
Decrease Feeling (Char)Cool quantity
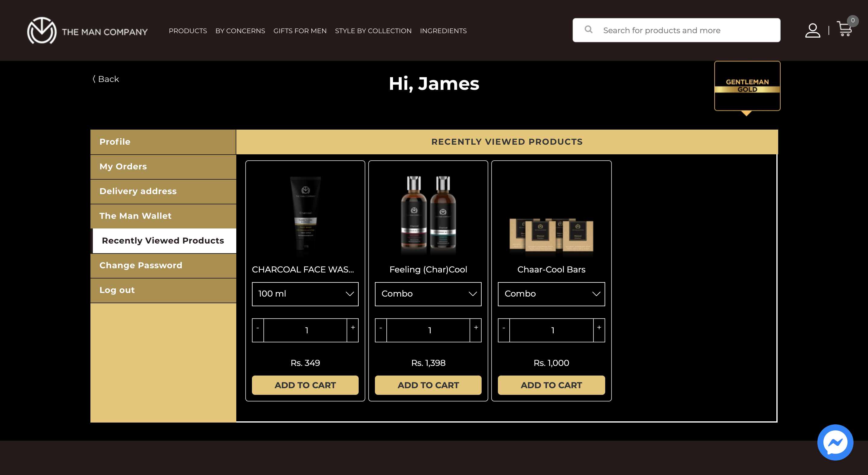(381, 330)
